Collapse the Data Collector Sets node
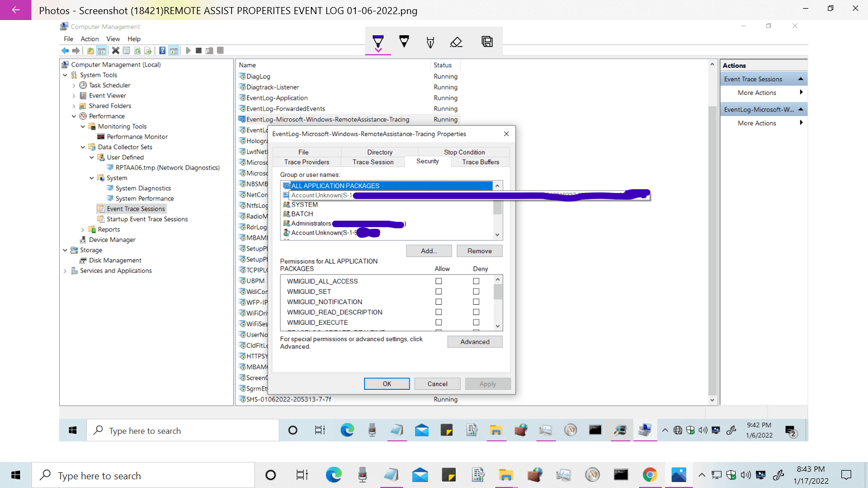868x488 pixels. [x=83, y=147]
